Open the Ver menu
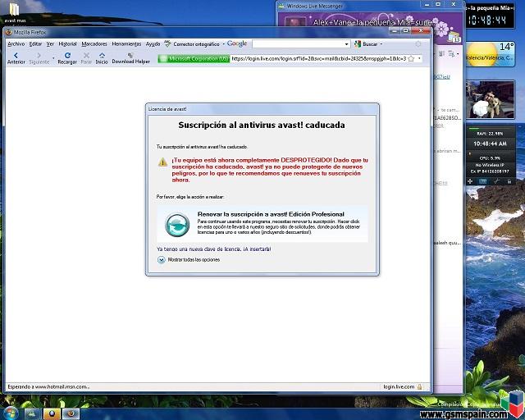 [50, 43]
